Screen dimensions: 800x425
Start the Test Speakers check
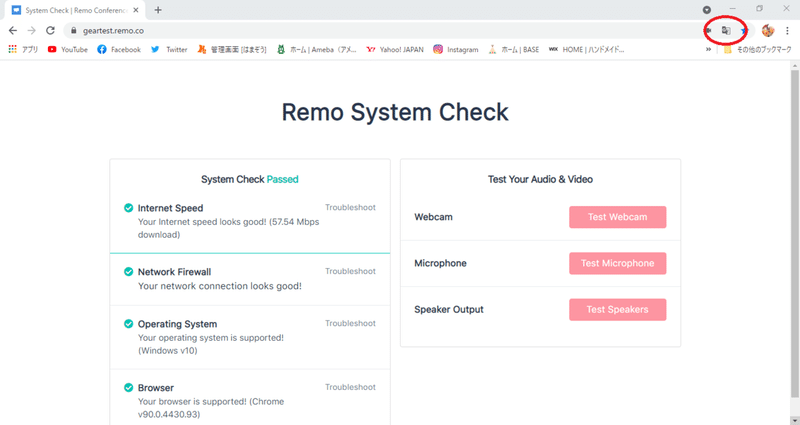click(617, 309)
